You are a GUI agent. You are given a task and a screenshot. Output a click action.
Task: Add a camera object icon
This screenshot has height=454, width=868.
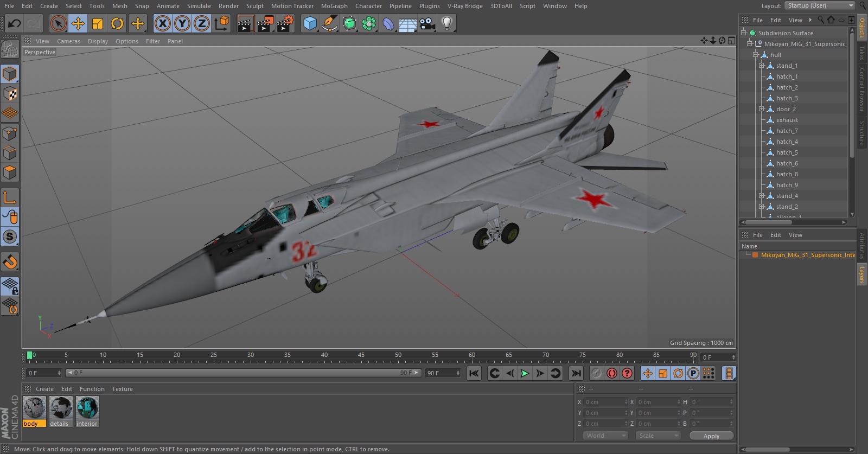tap(427, 23)
